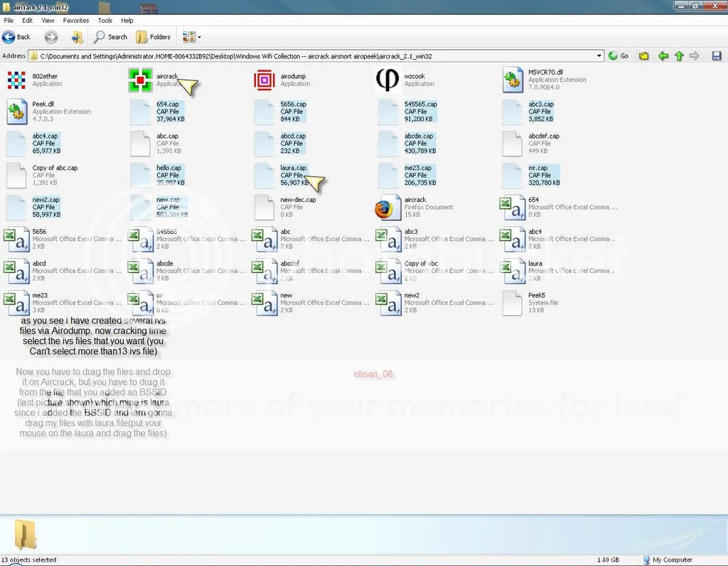Open the Tools menu
The width and height of the screenshot is (728, 566).
point(105,21)
